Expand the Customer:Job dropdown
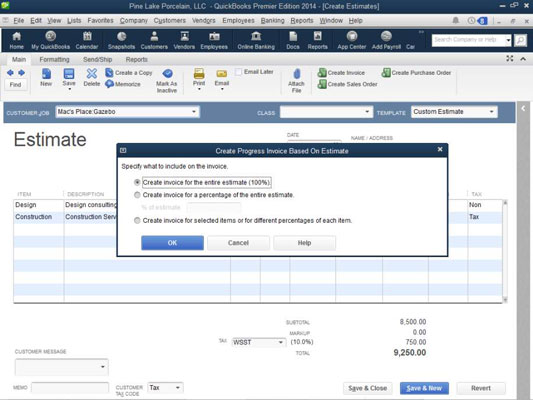Viewport: 533px width, 400px height. pyautogui.click(x=193, y=112)
